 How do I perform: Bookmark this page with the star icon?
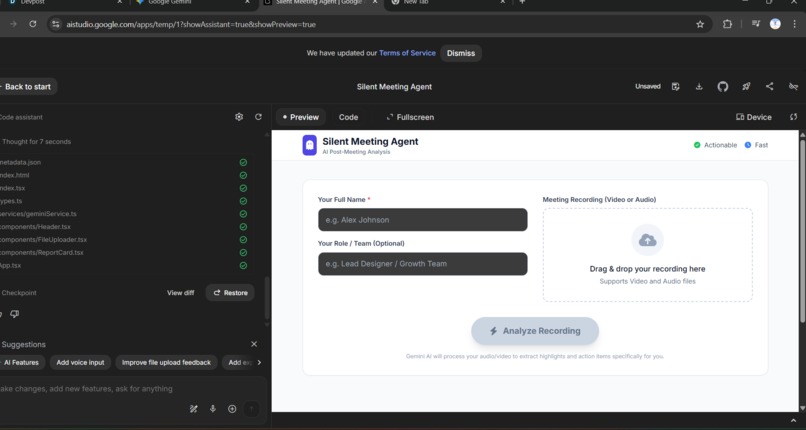pos(700,24)
